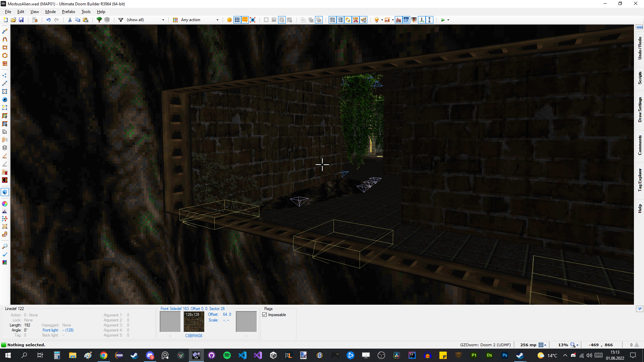The image size is (644, 362).
Task: Open the Mode menu
Action: pos(50,12)
